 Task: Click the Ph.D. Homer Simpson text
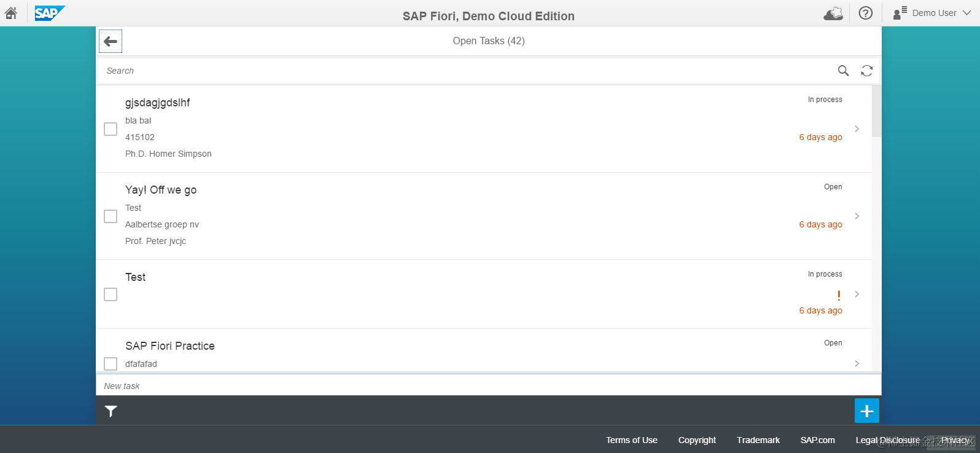pos(168,154)
